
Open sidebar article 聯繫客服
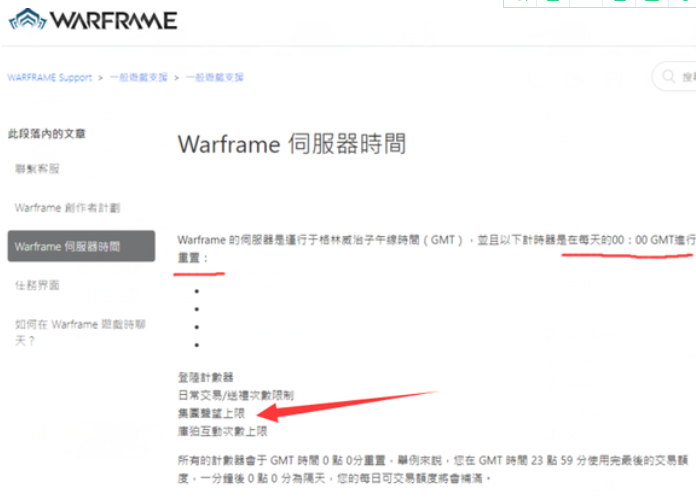(37, 169)
